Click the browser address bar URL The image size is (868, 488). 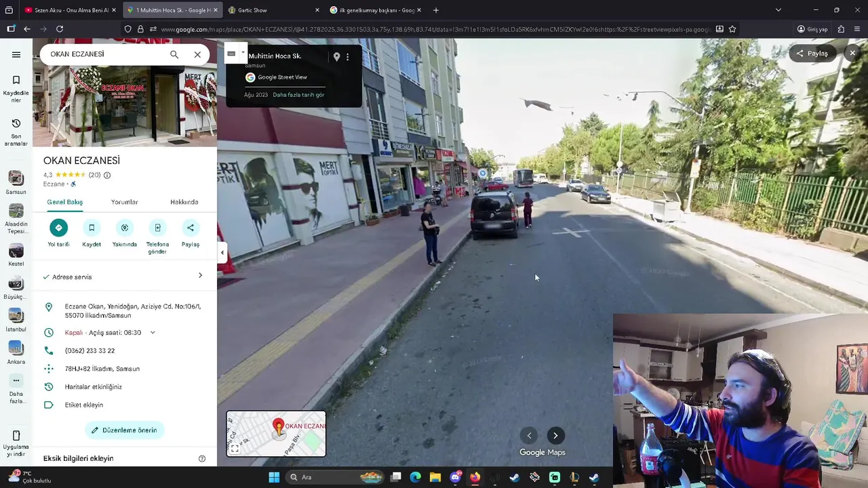[x=435, y=29]
